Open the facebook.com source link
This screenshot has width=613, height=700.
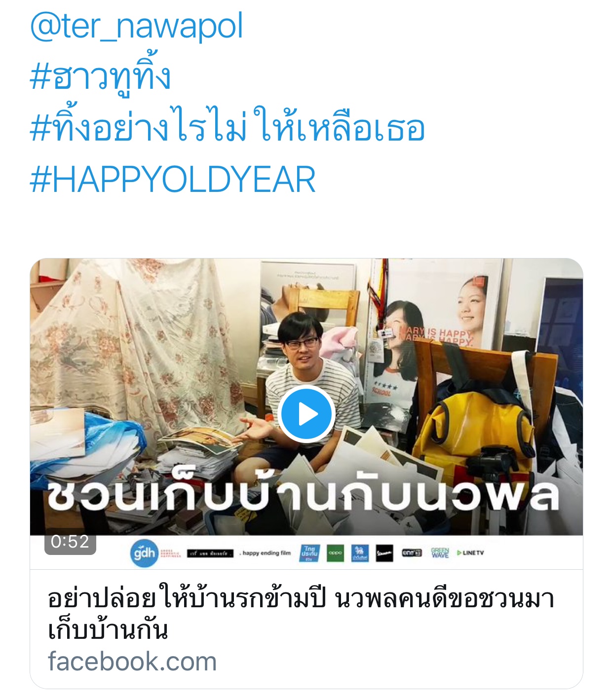click(x=132, y=662)
